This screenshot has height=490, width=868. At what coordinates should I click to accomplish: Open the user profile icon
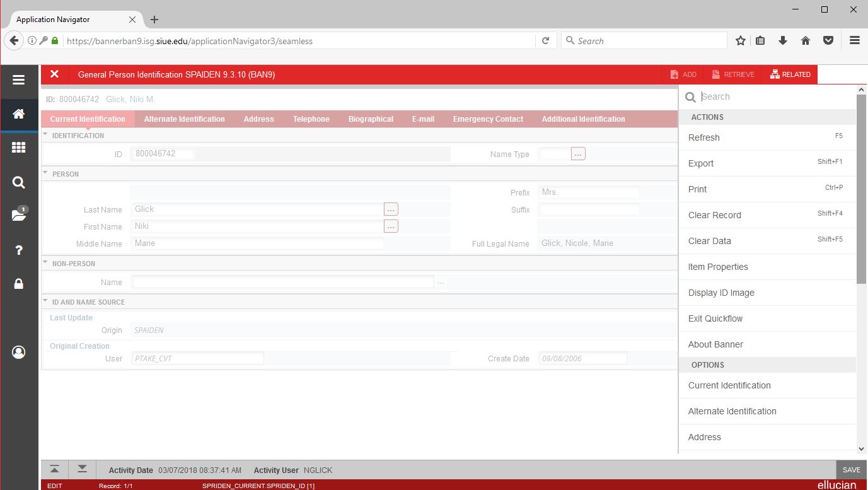point(19,352)
